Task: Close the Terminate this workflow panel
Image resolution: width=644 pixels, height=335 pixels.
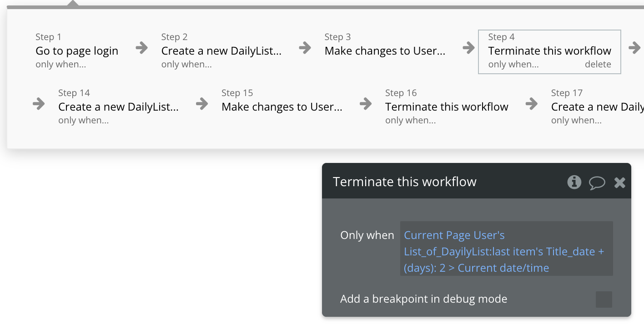Action: click(x=620, y=183)
